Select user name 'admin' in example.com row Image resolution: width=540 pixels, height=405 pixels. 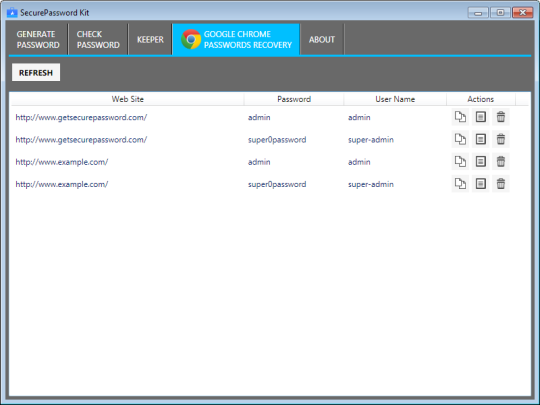click(x=359, y=162)
